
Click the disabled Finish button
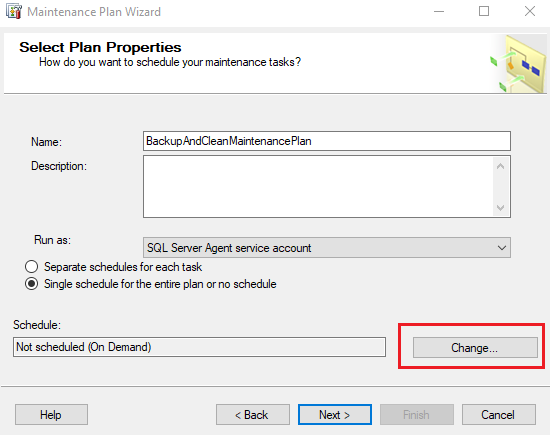point(417,415)
